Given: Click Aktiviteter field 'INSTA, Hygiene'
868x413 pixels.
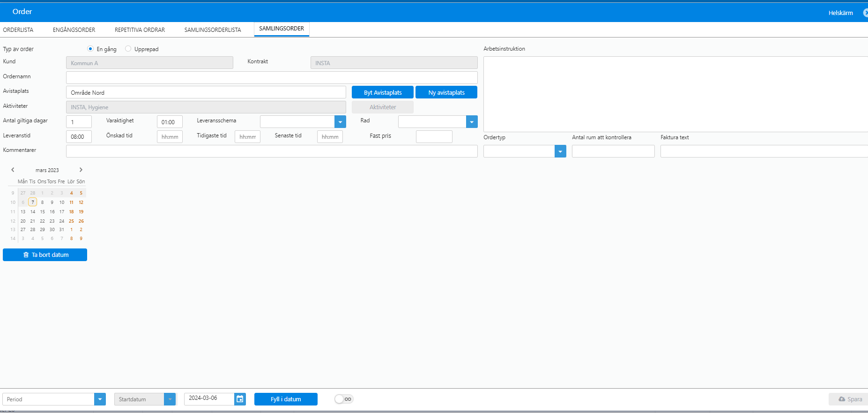Looking at the screenshot, I should (206, 107).
